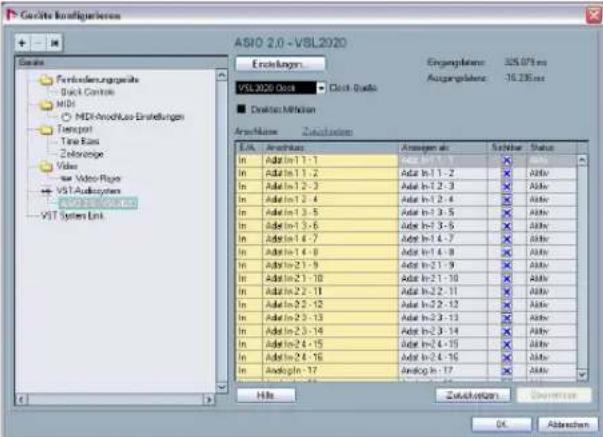The height and width of the screenshot is (437, 603).
Task: Click the Fernbedienungsgeräte folder icon
Action: pyautogui.click(x=46, y=80)
